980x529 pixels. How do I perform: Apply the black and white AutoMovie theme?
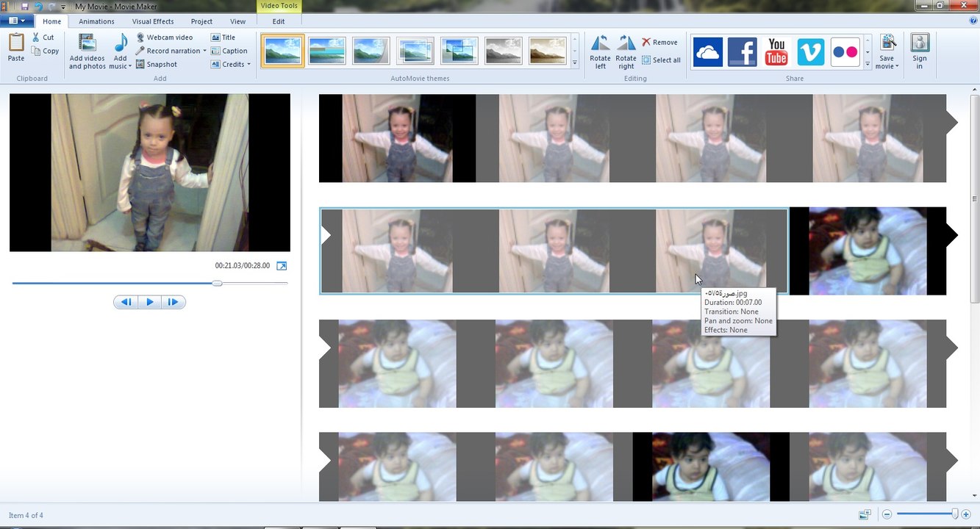click(504, 51)
